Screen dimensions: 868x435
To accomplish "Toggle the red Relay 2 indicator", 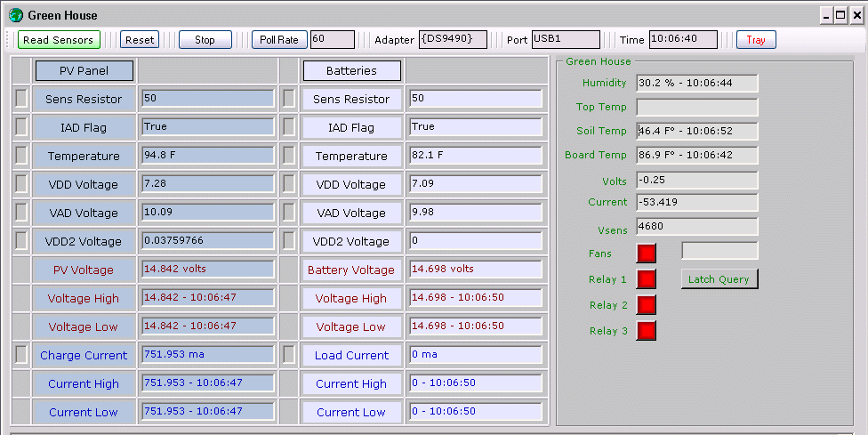I will point(647,305).
